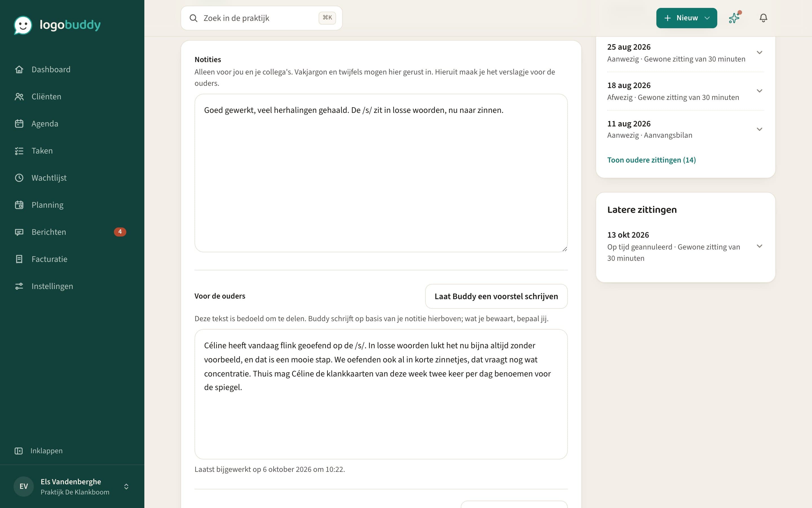Open the Berichten menu item
812x508 pixels.
click(72, 232)
